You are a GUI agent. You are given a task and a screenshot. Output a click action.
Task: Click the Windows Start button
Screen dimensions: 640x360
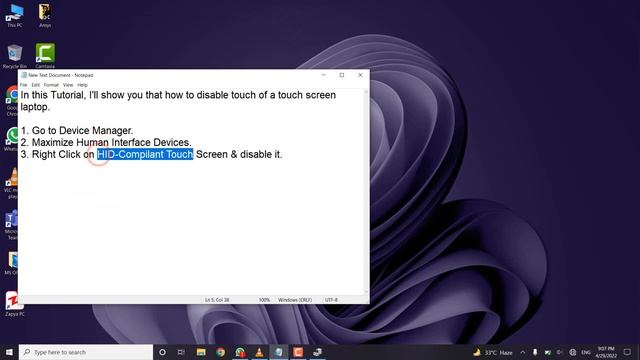click(x=9, y=352)
